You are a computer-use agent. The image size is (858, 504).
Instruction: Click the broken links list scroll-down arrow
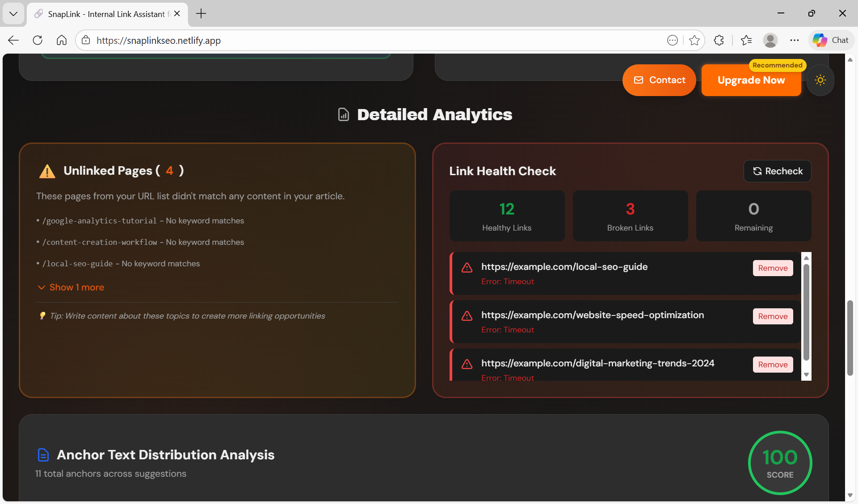click(x=807, y=375)
